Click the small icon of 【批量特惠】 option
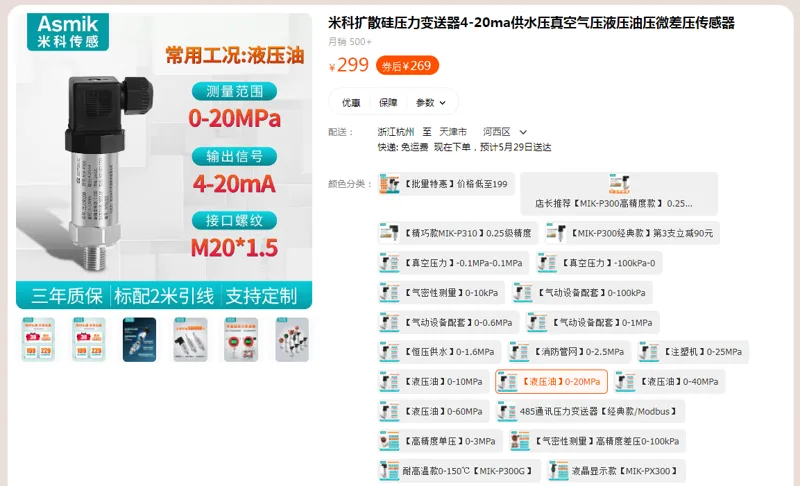 [x=389, y=184]
